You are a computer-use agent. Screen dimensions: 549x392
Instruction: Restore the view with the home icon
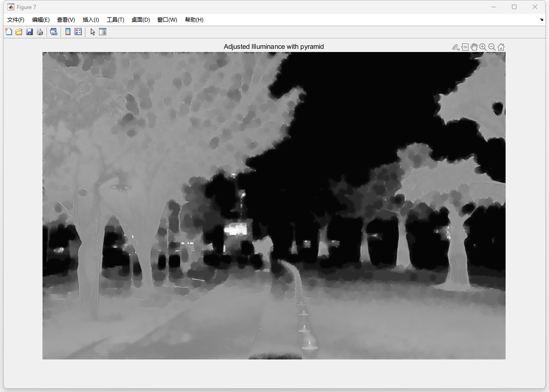[x=501, y=47]
